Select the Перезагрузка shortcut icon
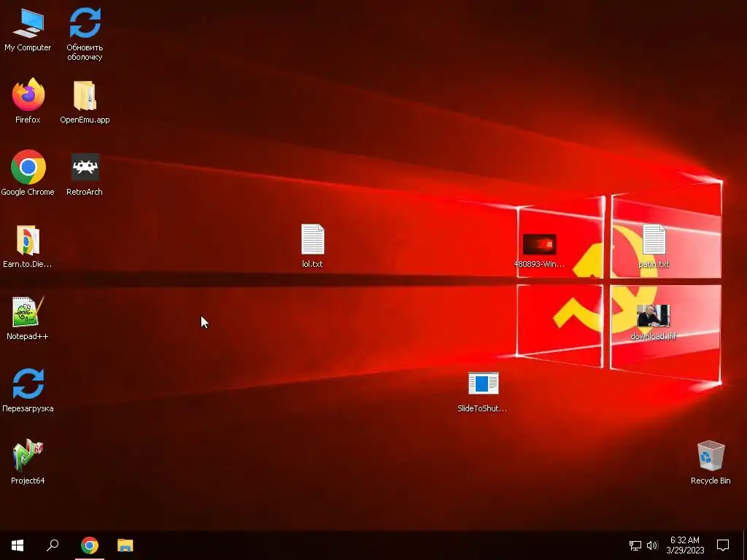 point(28,384)
